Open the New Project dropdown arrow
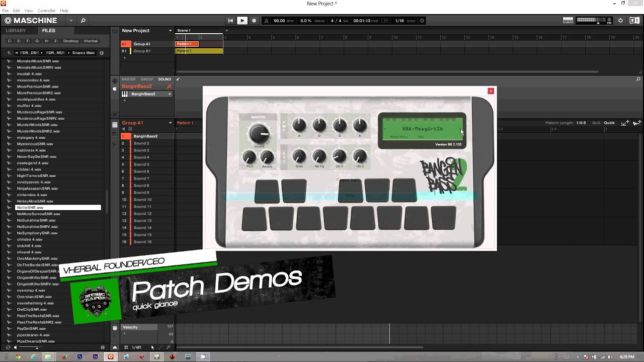 (170, 31)
